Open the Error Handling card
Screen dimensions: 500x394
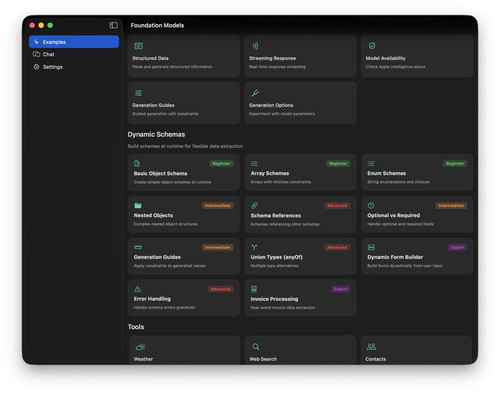coord(184,298)
